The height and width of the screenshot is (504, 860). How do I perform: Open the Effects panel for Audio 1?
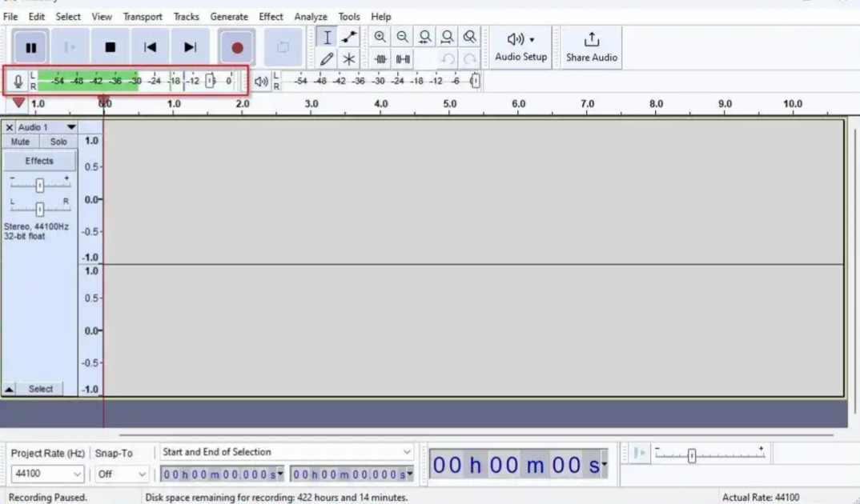point(39,161)
